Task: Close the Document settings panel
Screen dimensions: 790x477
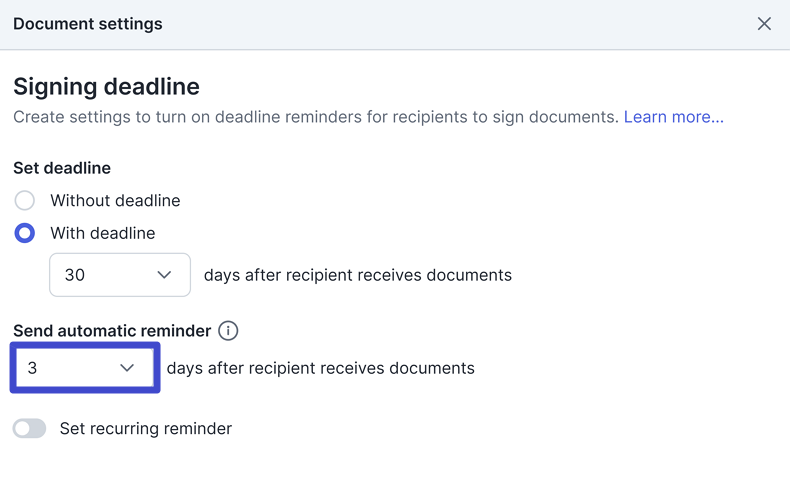Action: pos(764,24)
